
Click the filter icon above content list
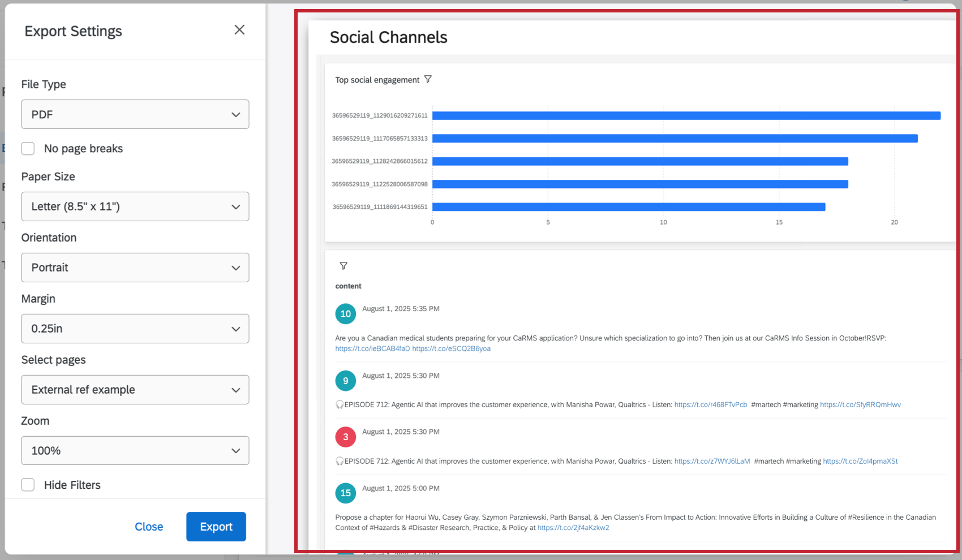pyautogui.click(x=343, y=266)
